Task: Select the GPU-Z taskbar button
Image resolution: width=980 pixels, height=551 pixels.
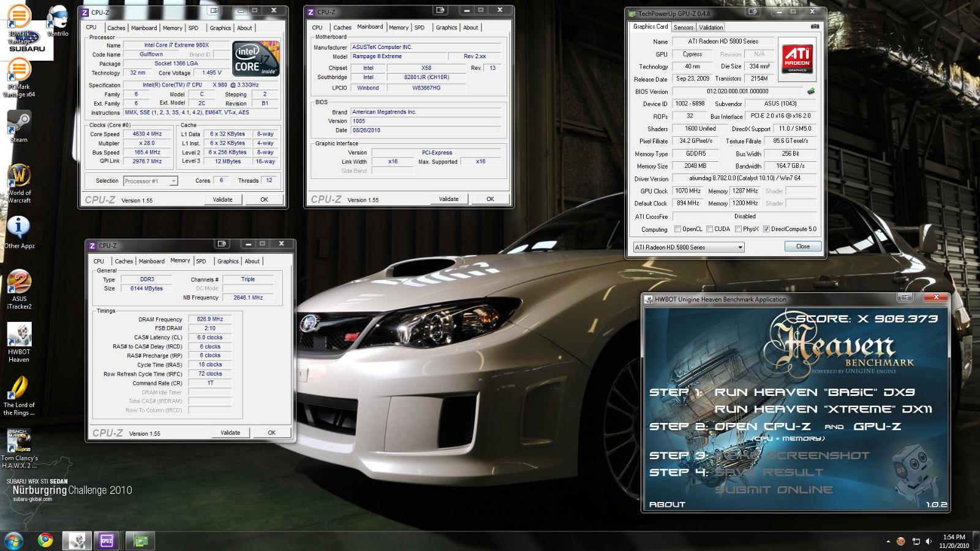Action: (x=141, y=541)
